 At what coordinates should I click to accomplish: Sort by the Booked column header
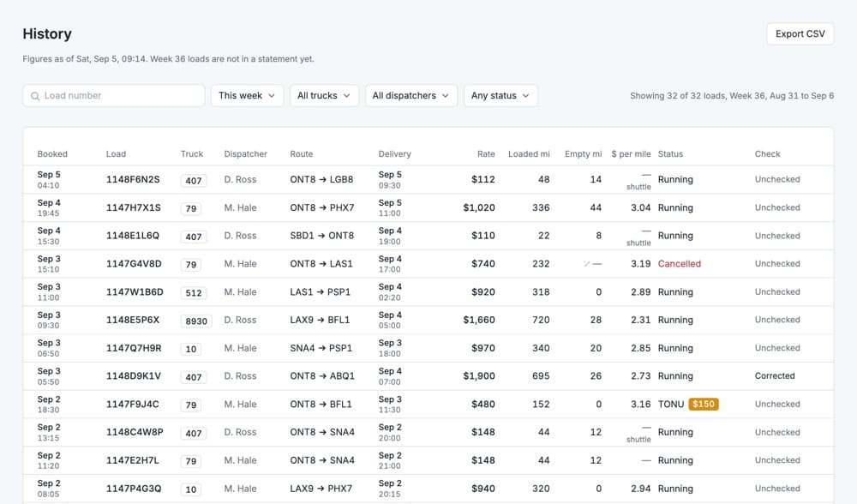(x=52, y=154)
